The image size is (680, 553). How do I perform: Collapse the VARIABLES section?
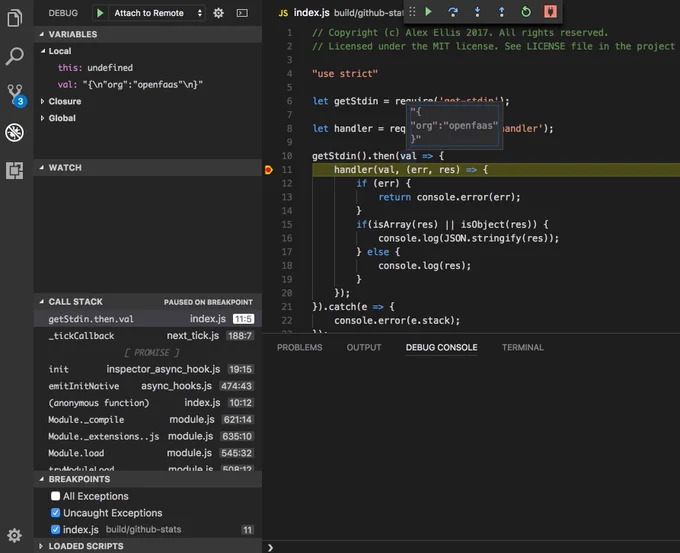tap(42, 34)
